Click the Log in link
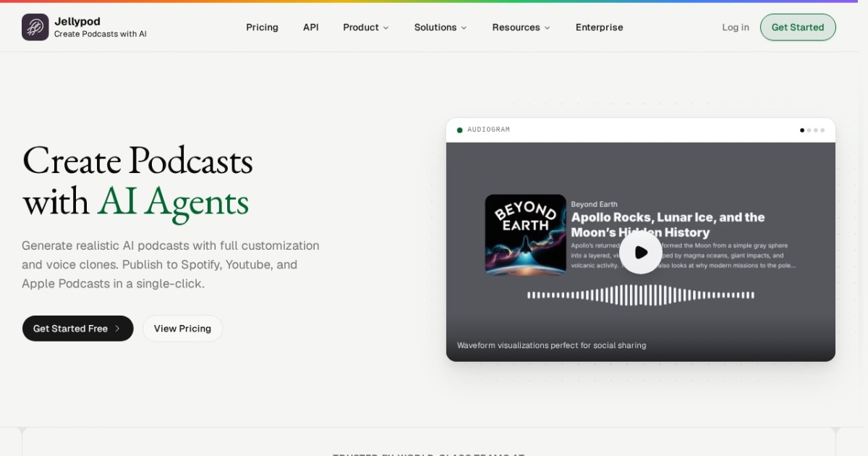The height and width of the screenshot is (456, 868). coord(736,28)
